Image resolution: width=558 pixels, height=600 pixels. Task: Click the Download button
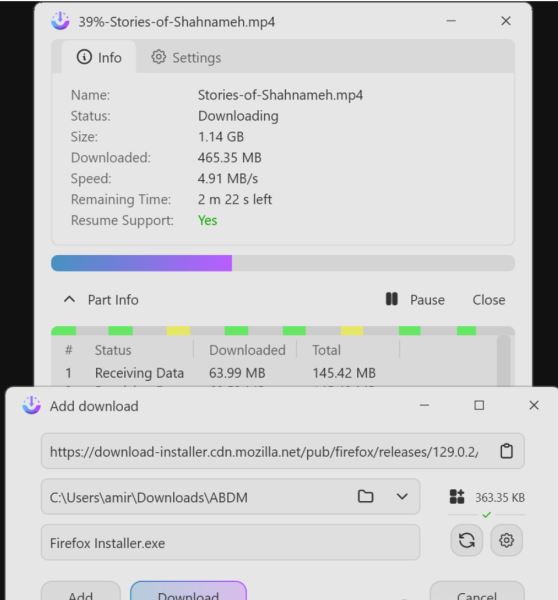pos(188,591)
